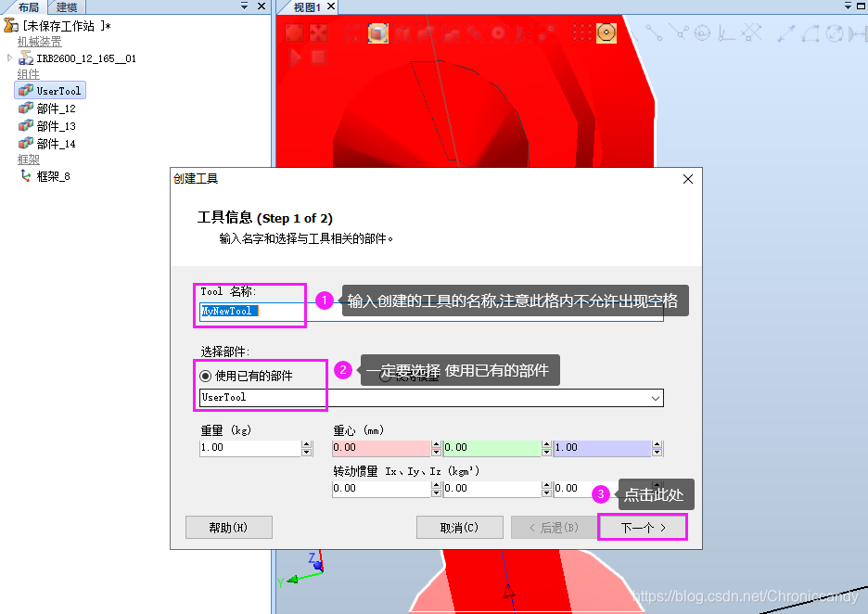Enable the Snap Local Origin icon
Viewport: 868px width, 614px height.
pos(727,33)
